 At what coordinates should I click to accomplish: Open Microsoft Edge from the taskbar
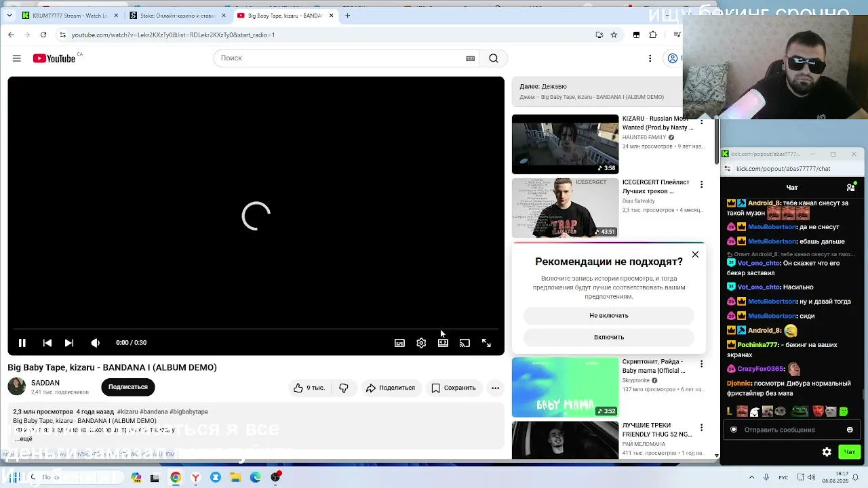tap(255, 477)
